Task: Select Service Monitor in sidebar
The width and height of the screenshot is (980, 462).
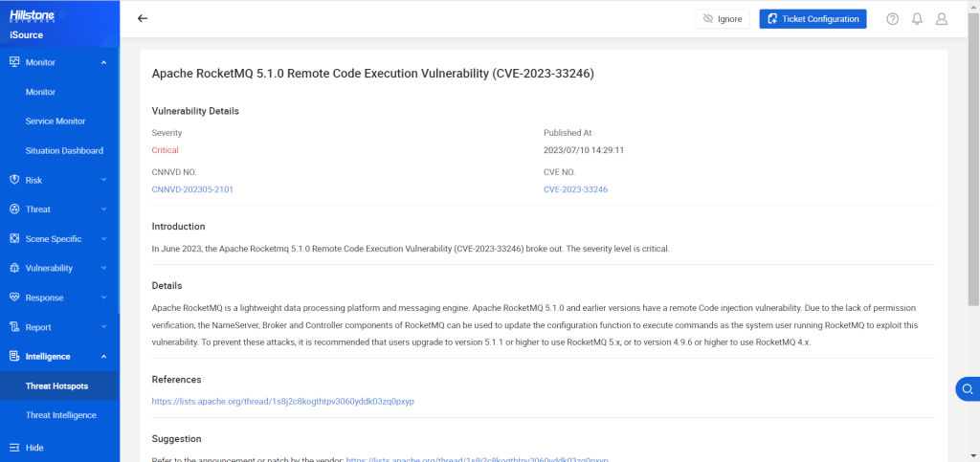Action: pyautogui.click(x=56, y=121)
